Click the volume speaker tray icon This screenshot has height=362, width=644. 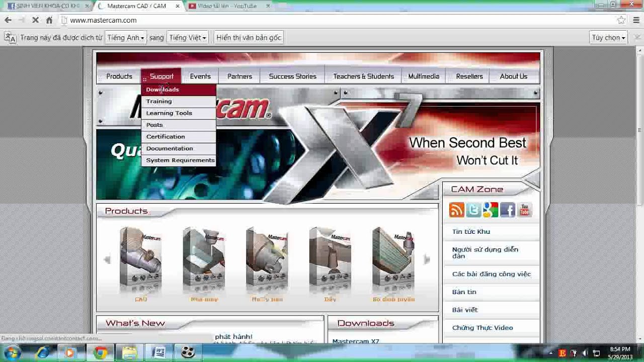[585, 353]
